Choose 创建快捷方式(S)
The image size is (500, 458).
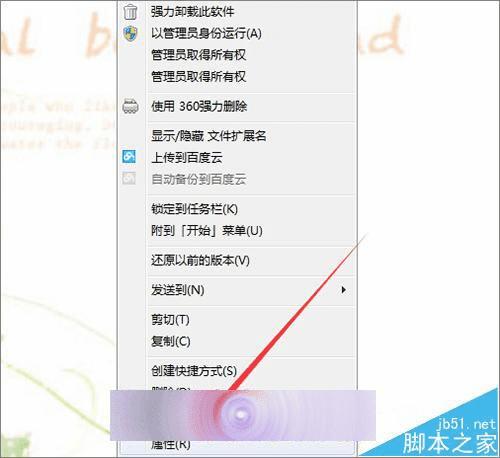pyautogui.click(x=237, y=370)
